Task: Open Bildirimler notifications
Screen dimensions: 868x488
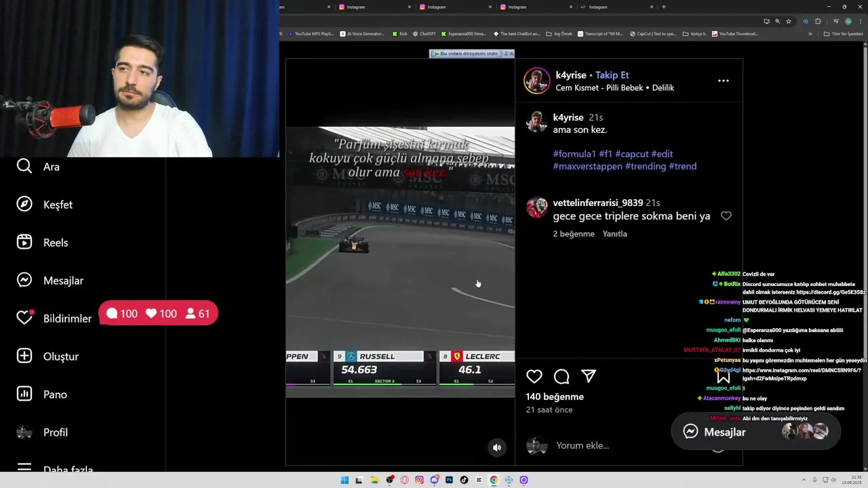Action: (x=54, y=319)
